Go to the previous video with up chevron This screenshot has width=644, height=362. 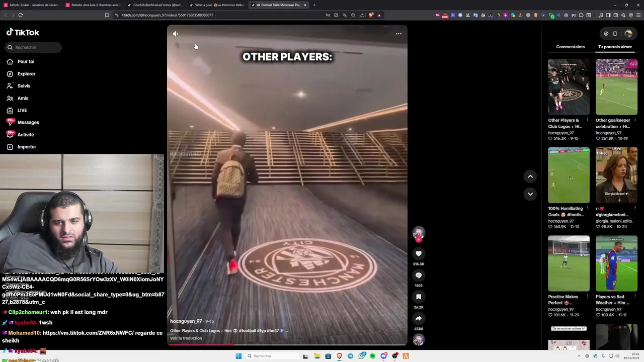coord(530,176)
